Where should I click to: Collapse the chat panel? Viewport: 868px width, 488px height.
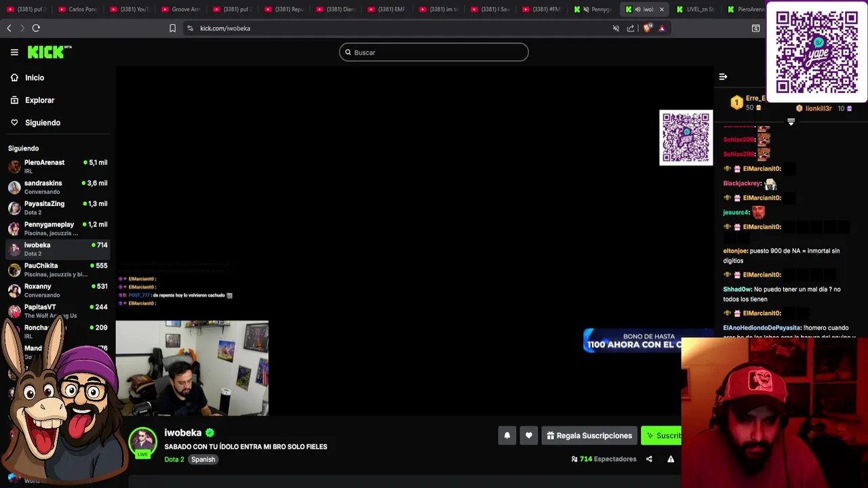pos(723,77)
